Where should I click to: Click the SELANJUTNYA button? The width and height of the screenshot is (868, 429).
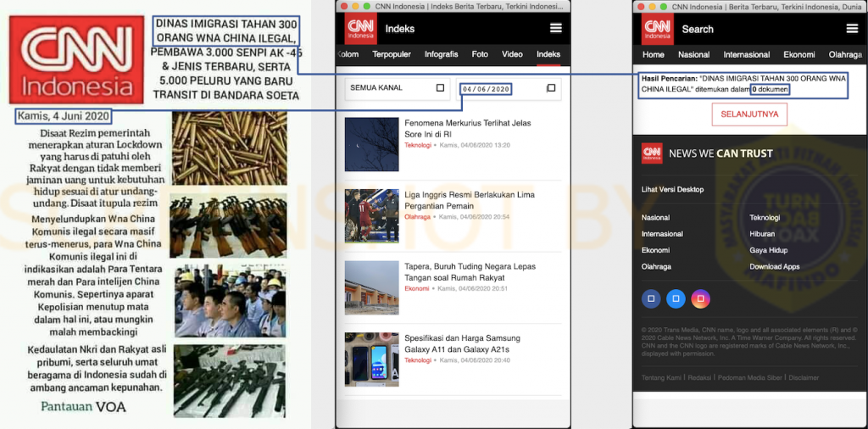coord(749,114)
